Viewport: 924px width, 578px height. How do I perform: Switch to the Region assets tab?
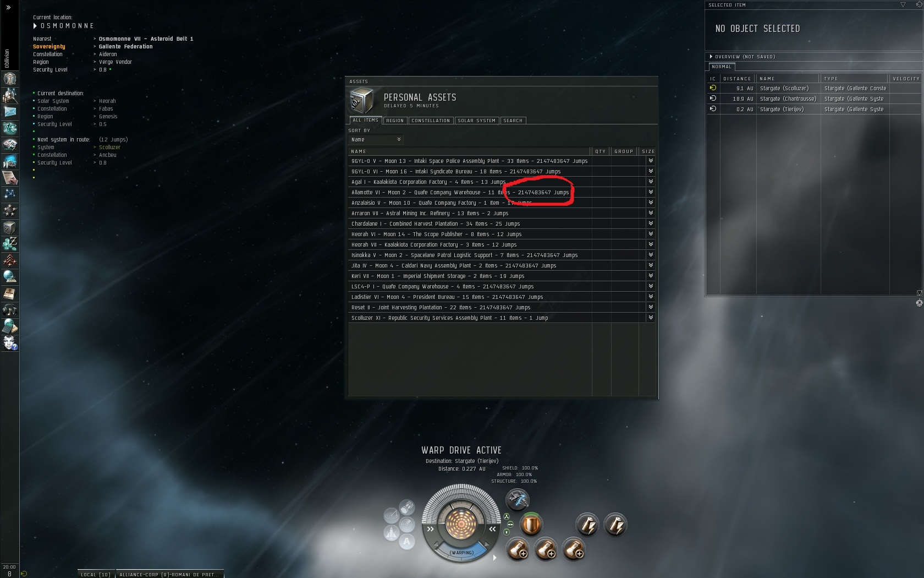coord(395,121)
